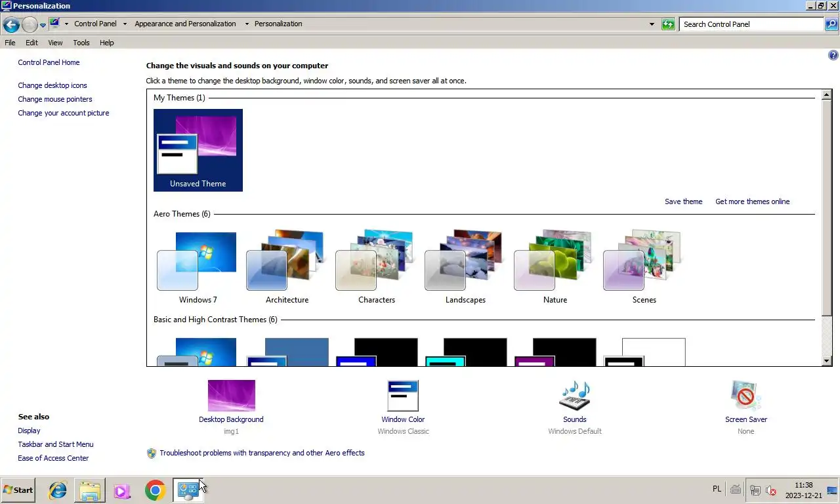Open the Display link
Screen dimensions: 840x504
(29, 430)
